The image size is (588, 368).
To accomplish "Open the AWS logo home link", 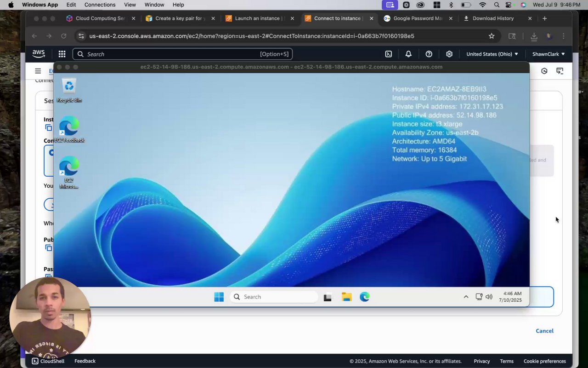I will (x=39, y=54).
